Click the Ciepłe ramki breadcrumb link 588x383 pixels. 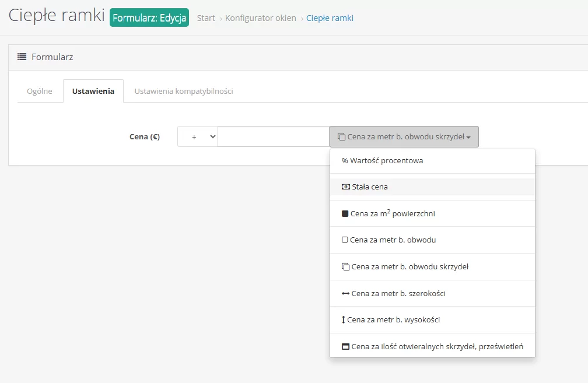coord(330,18)
